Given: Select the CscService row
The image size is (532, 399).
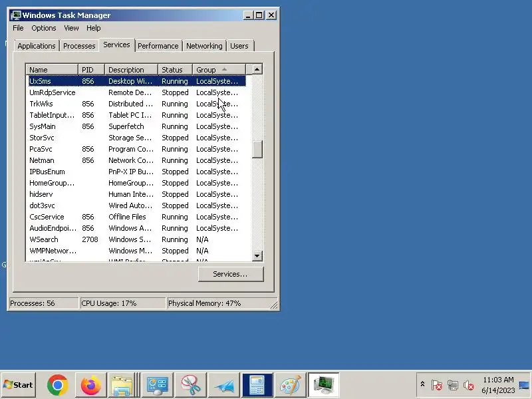Looking at the screenshot, I should [x=137, y=217].
